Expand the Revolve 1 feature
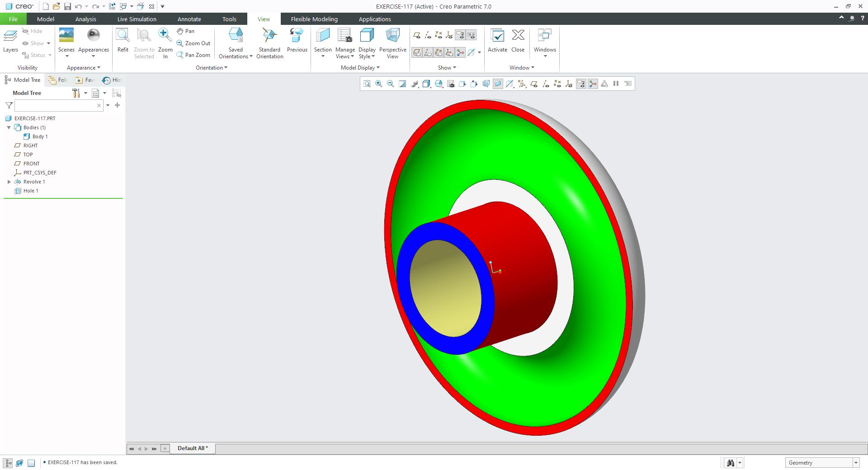 coord(9,182)
